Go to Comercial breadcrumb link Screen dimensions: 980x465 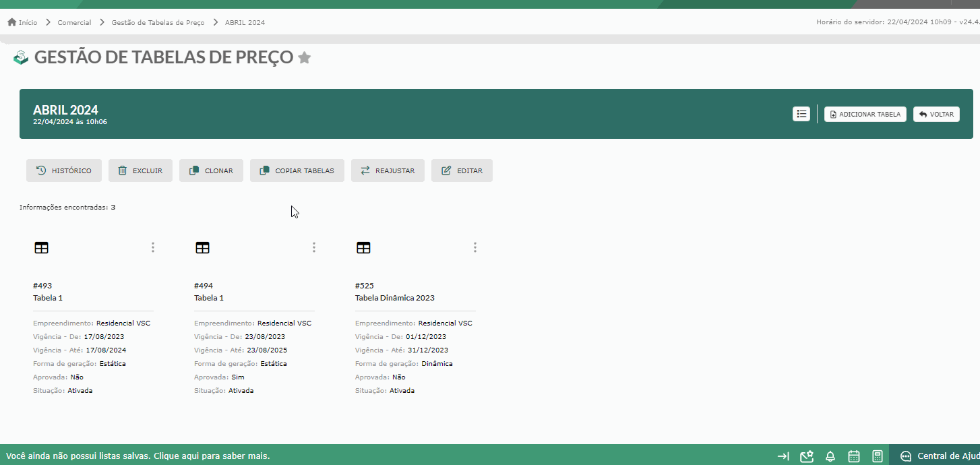coord(74,22)
